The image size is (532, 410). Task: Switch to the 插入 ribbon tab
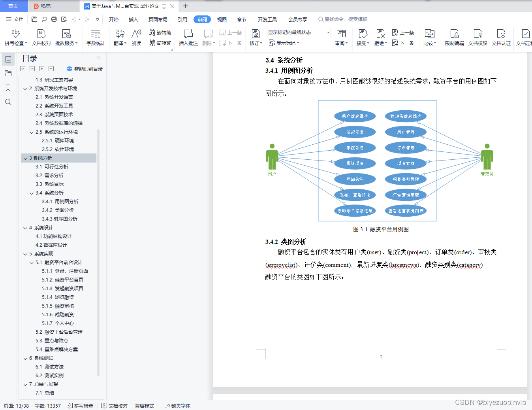point(133,19)
